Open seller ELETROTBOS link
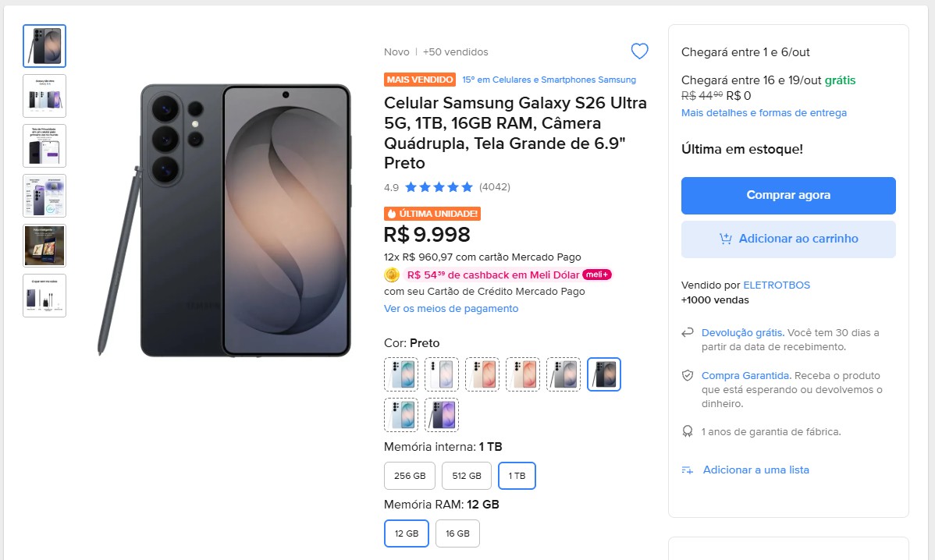The height and width of the screenshot is (560, 935). [777, 285]
